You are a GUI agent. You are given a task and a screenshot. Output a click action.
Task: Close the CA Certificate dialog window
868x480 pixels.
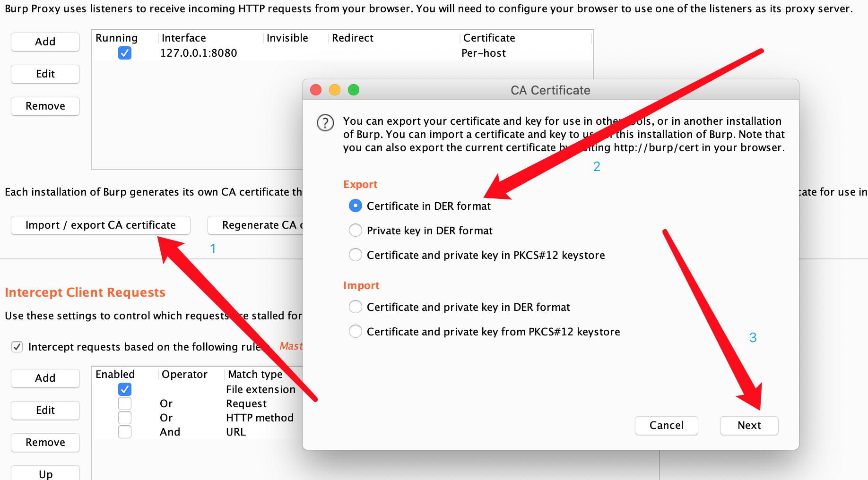pyautogui.click(x=316, y=90)
